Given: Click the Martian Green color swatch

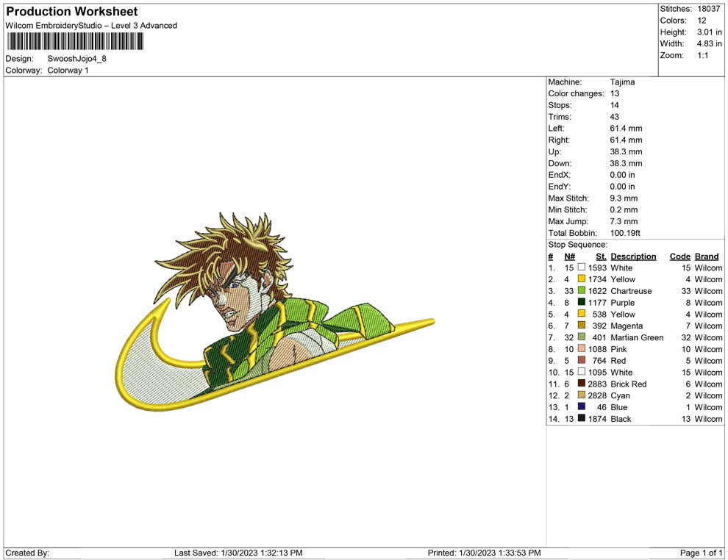Looking at the screenshot, I should point(581,337).
